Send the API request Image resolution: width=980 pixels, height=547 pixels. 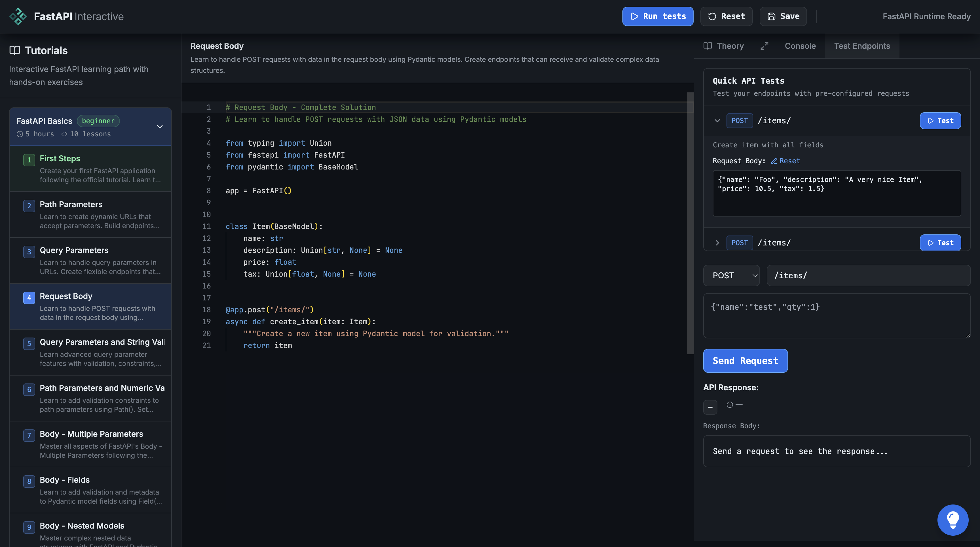point(745,360)
